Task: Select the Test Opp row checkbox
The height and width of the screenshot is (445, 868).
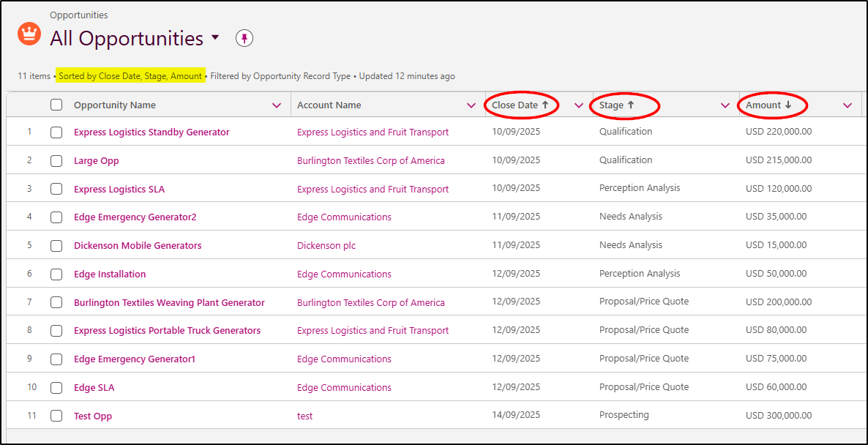Action: point(56,416)
